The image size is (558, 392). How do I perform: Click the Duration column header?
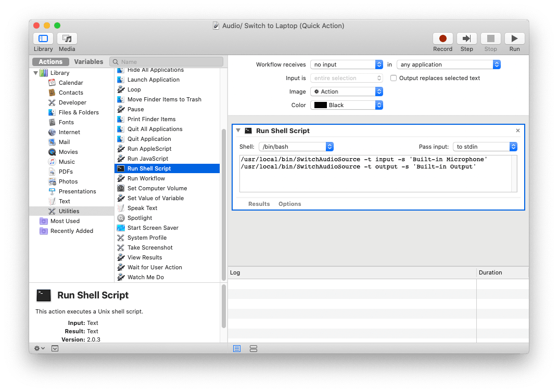tap(502, 273)
